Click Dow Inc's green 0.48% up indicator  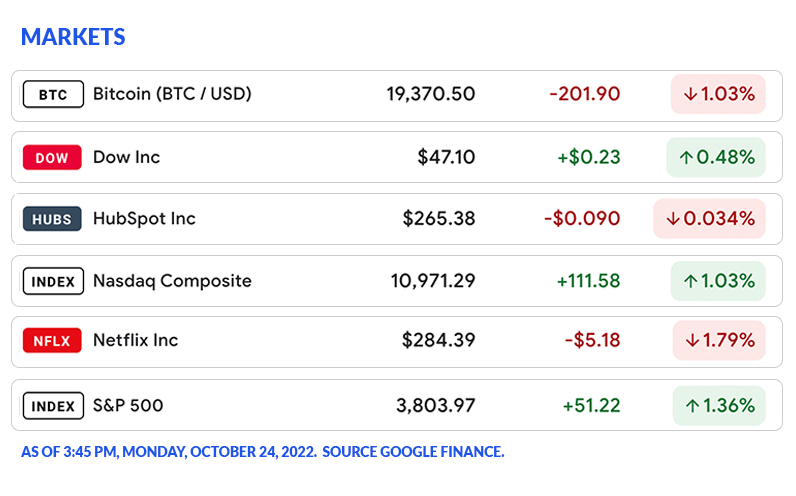(716, 157)
